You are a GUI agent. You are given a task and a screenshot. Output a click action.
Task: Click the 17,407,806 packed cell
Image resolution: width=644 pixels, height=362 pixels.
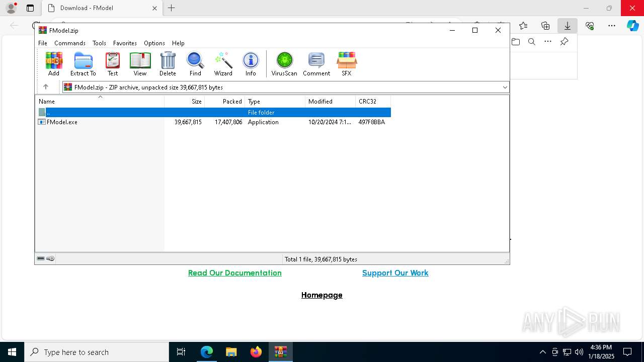click(x=228, y=122)
